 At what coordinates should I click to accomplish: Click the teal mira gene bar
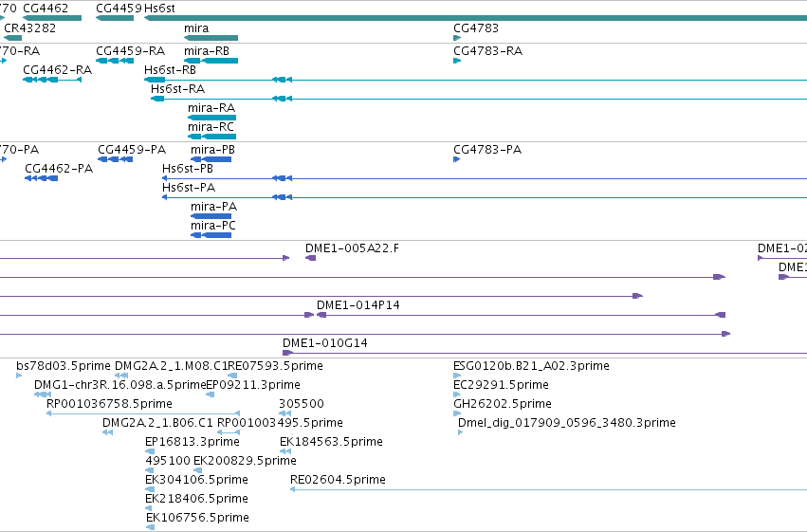coord(211,38)
